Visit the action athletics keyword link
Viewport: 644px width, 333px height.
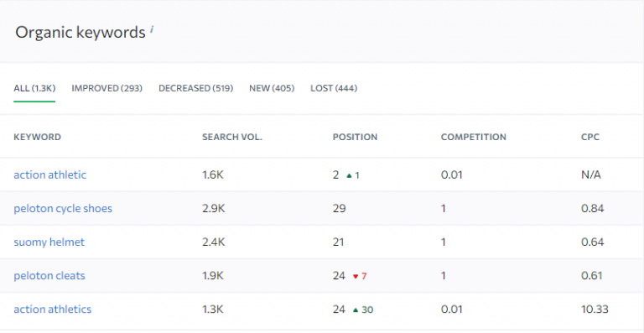pos(53,310)
